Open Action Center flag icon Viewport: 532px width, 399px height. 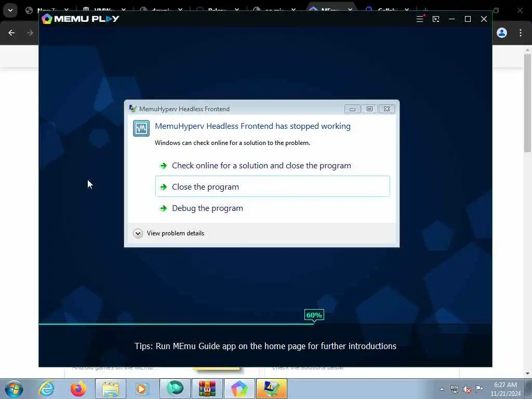(x=479, y=389)
